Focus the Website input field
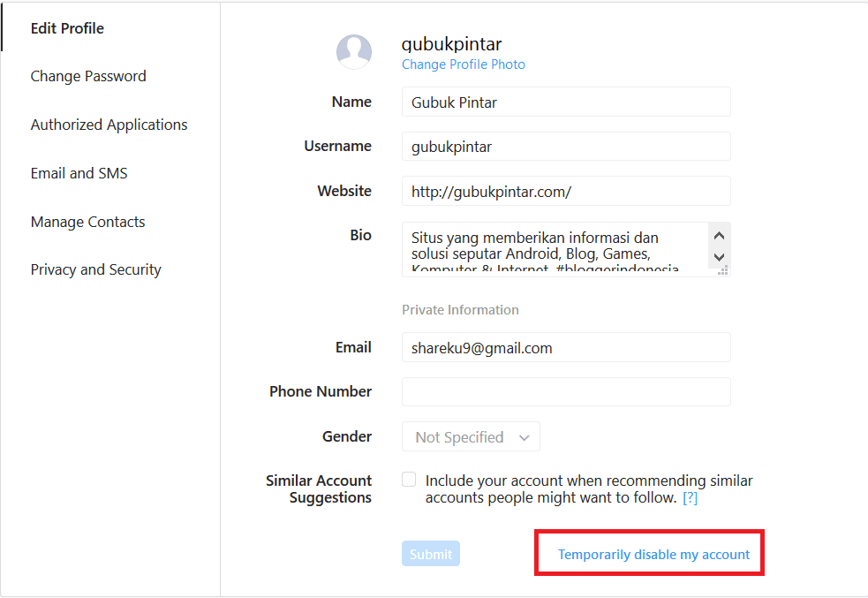The width and height of the screenshot is (868, 598). pyautogui.click(x=566, y=191)
